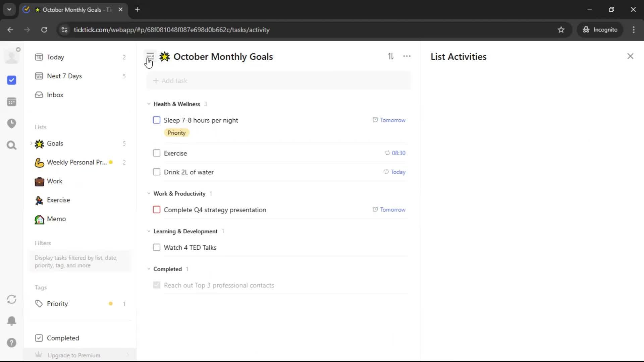Collapse the Health & Wellness section
The image size is (644, 362).
point(149,104)
